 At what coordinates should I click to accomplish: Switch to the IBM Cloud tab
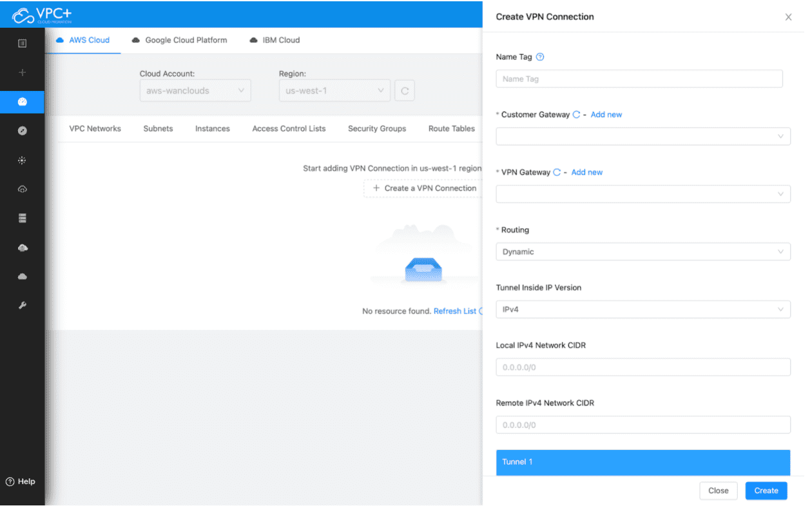tap(275, 40)
